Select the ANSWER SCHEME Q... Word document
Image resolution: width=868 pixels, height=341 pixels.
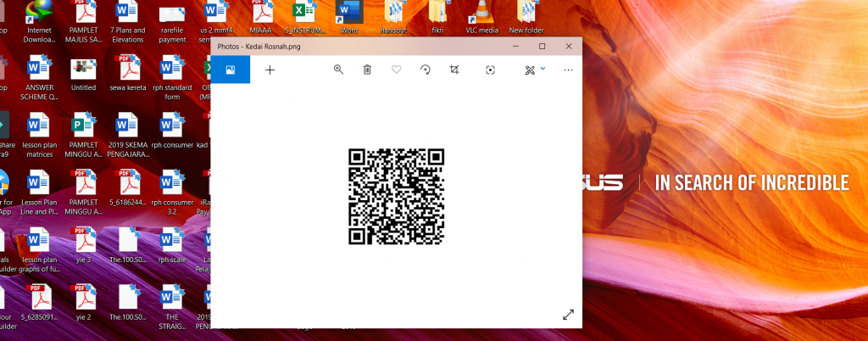(39, 77)
